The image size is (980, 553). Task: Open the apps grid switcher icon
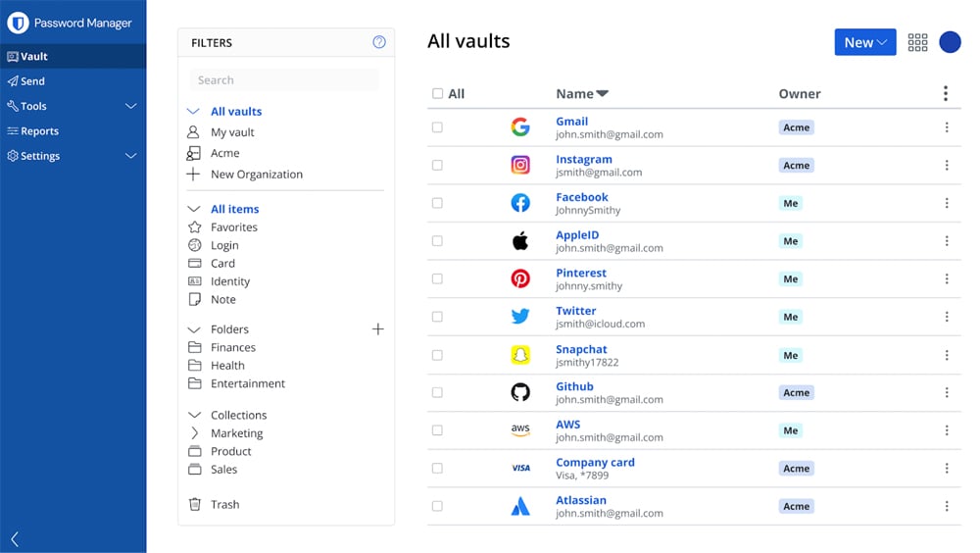pos(917,42)
